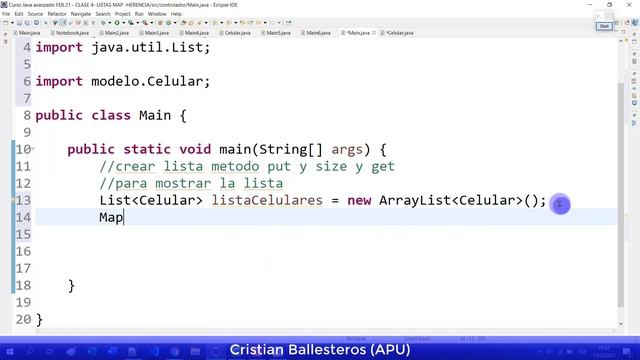Screen dimensions: 640x360
Task: Click the New Java Package icon
Action: pyautogui.click(x=160, y=23)
